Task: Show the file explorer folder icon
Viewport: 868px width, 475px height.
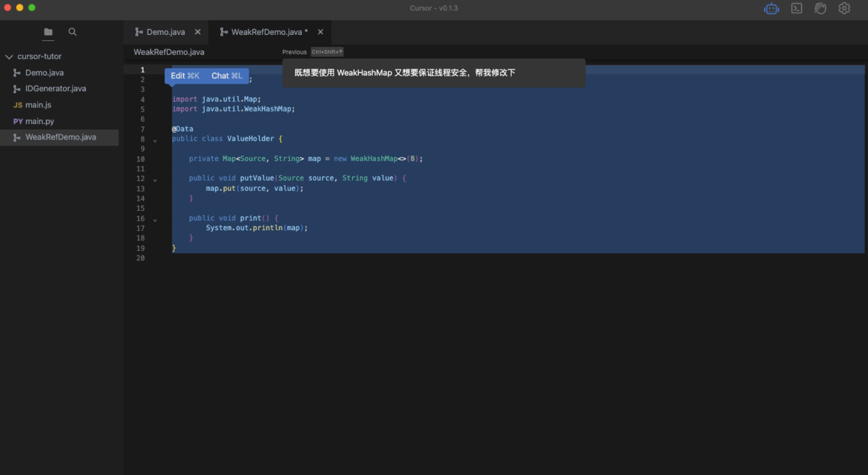Action: (x=48, y=32)
